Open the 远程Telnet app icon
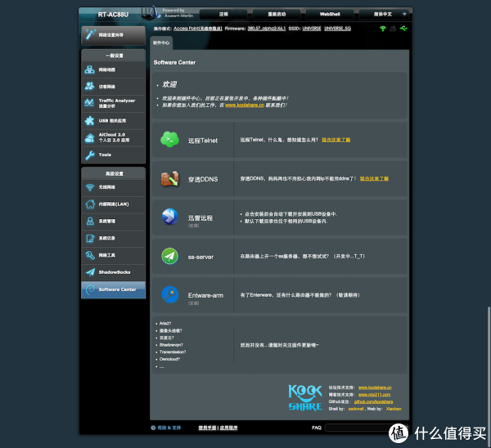The height and width of the screenshot is (448, 491). pos(169,140)
